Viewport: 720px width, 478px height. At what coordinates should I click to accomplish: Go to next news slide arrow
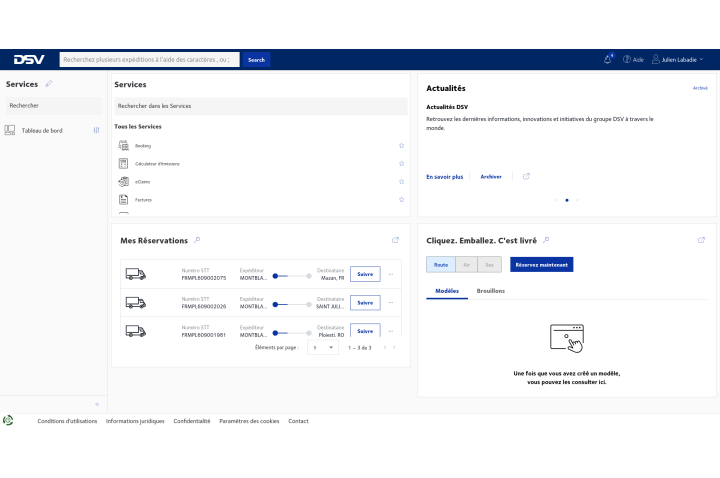[x=577, y=200]
